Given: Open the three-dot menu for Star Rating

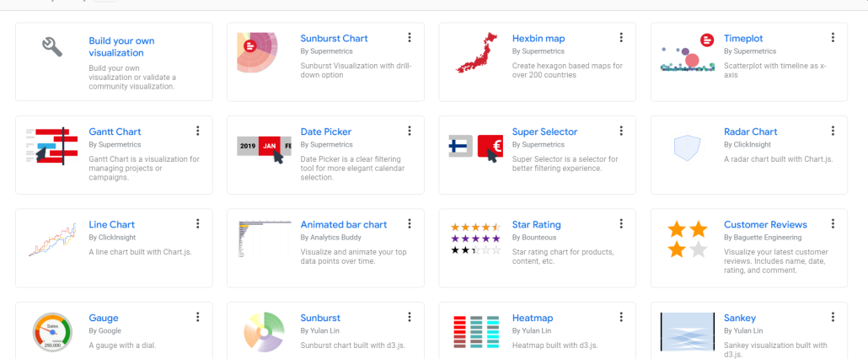Looking at the screenshot, I should (x=621, y=223).
